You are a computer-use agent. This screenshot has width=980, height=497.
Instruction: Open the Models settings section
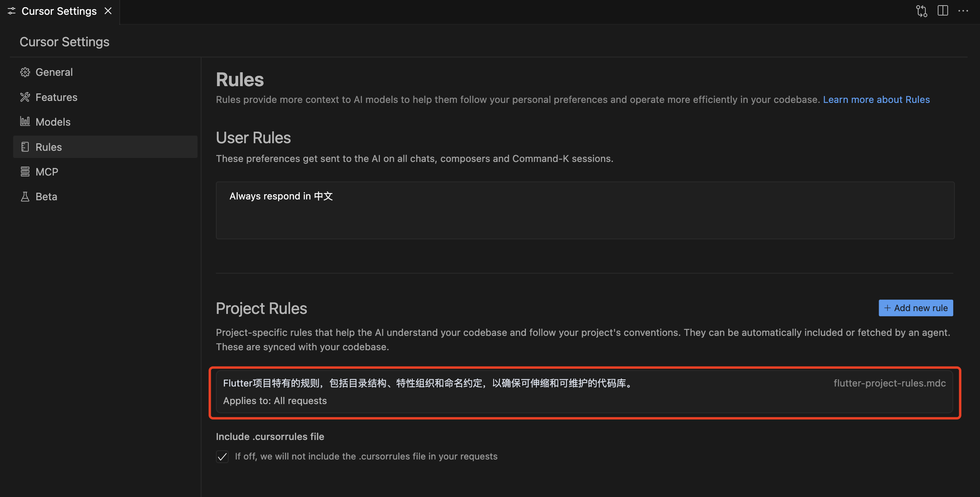point(53,122)
